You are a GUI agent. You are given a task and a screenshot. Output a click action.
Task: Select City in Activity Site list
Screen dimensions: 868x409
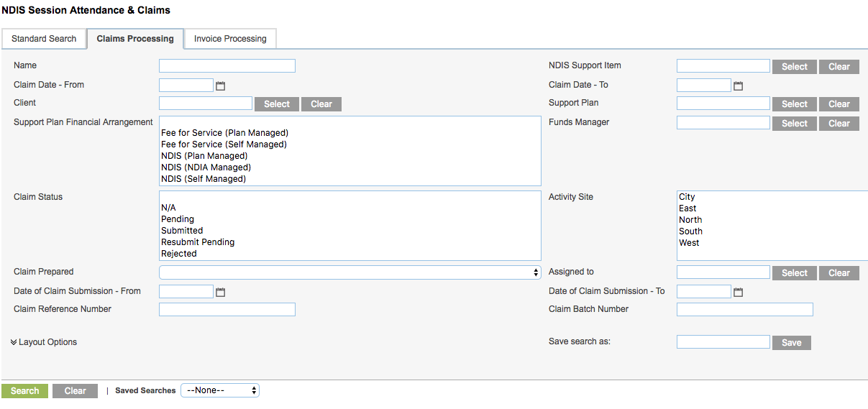(x=773, y=197)
